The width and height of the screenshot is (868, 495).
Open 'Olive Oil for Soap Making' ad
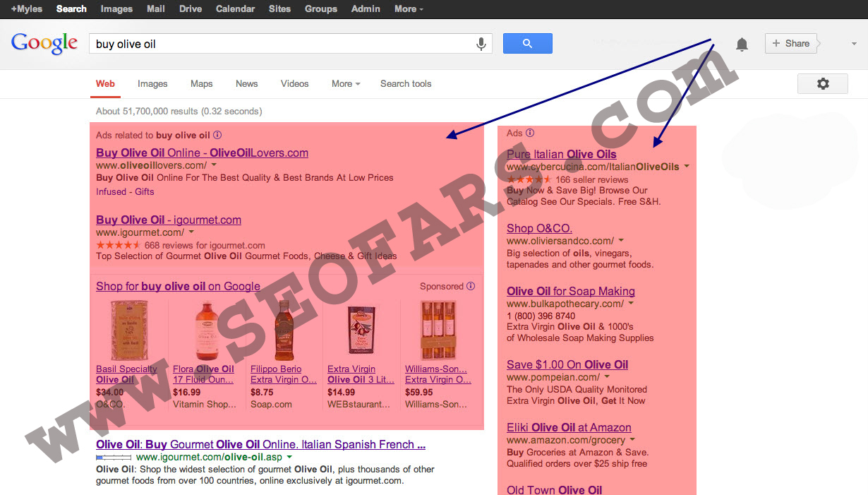click(x=571, y=291)
